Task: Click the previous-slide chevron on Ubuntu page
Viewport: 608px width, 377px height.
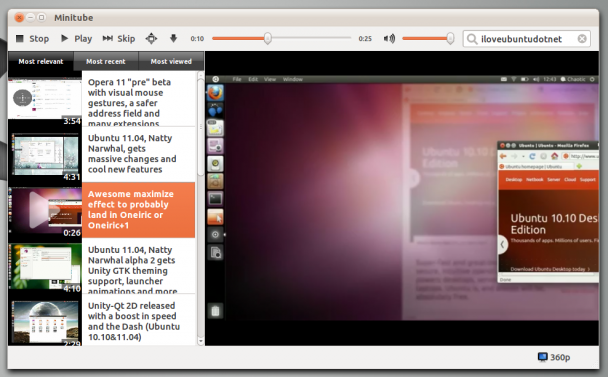Action: click(502, 245)
